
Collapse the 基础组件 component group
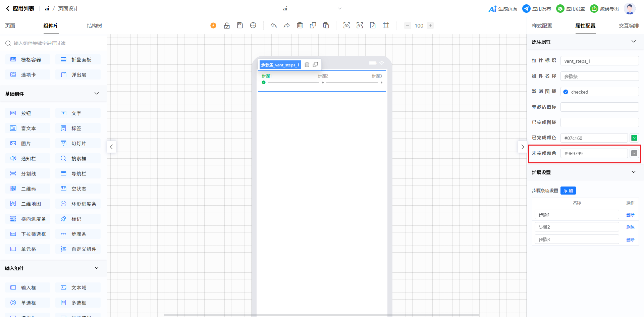coord(97,94)
